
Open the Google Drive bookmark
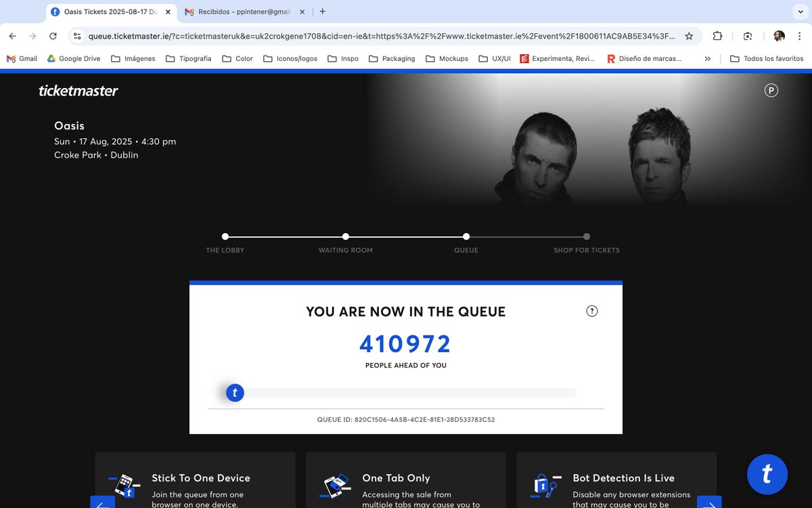pos(74,58)
